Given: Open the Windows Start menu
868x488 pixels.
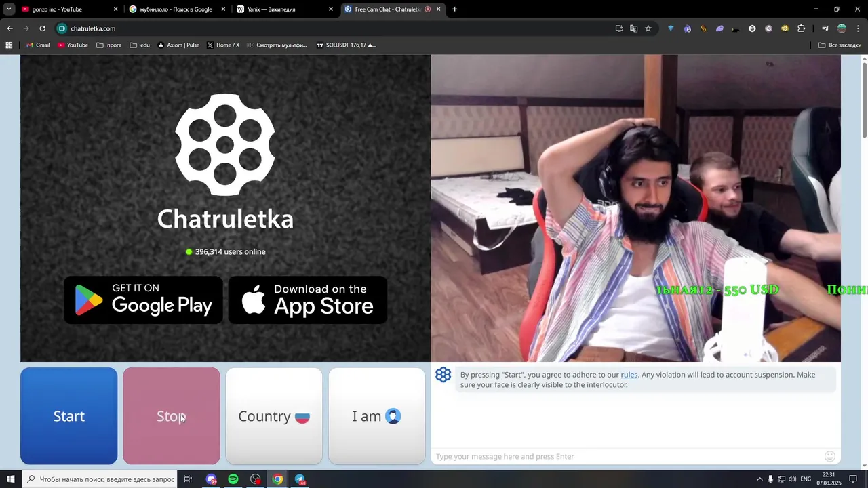Looking at the screenshot, I should coord(11,479).
